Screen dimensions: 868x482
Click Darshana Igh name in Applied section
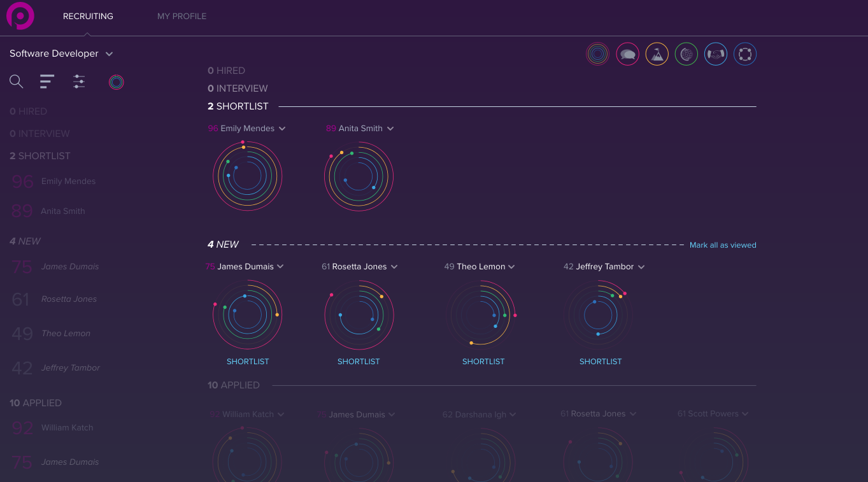coord(482,415)
